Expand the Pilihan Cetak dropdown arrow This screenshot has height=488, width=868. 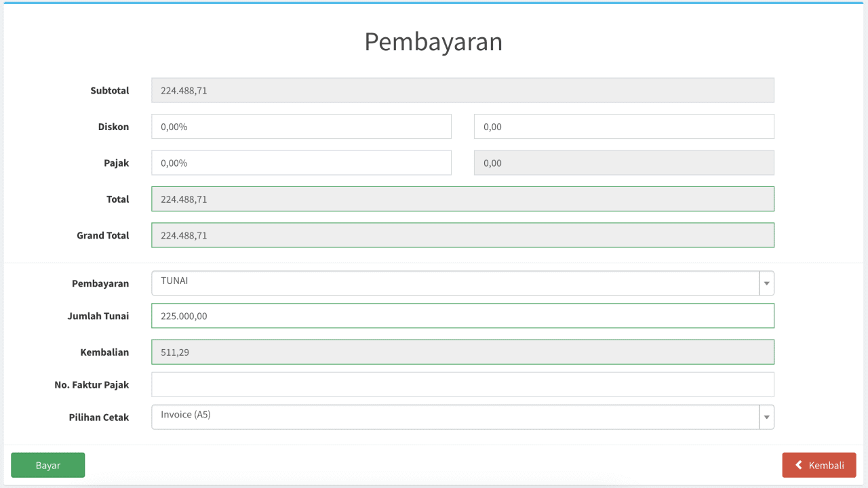tap(766, 418)
